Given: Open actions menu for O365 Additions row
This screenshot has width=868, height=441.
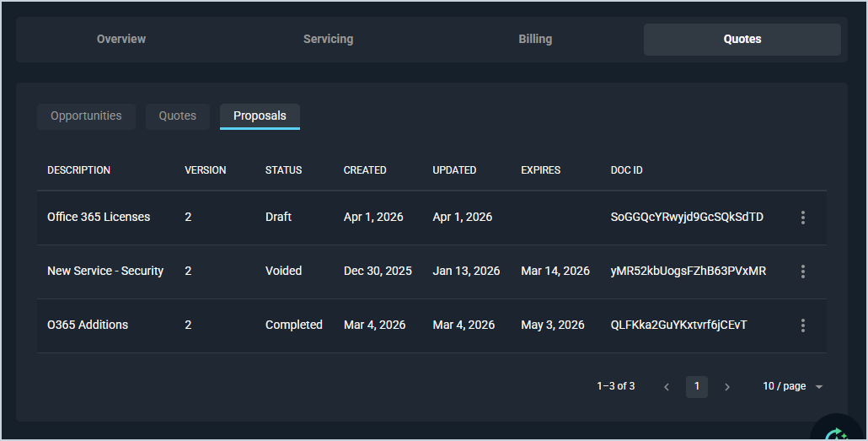Looking at the screenshot, I should pos(802,325).
